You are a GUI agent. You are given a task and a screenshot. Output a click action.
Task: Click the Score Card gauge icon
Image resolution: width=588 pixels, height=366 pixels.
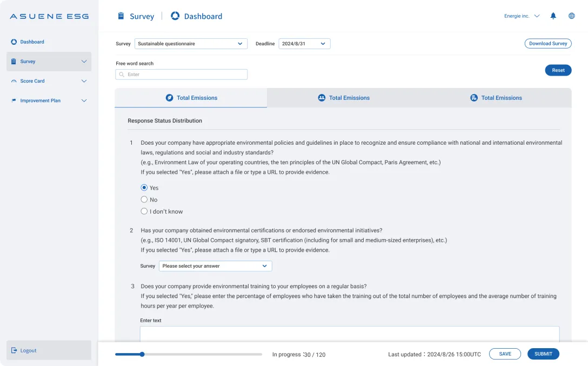point(14,82)
